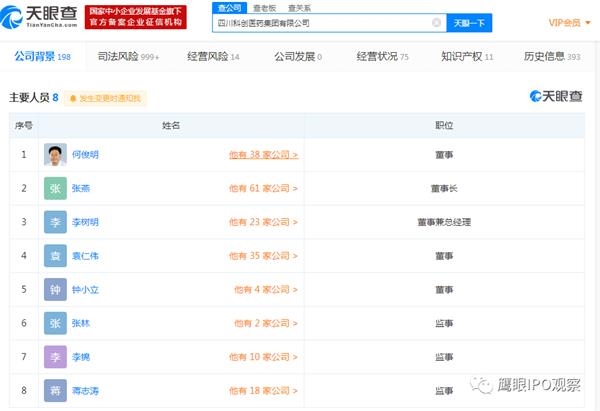
Task: Open 钟小立's 4 companies link
Action: [x=266, y=289]
